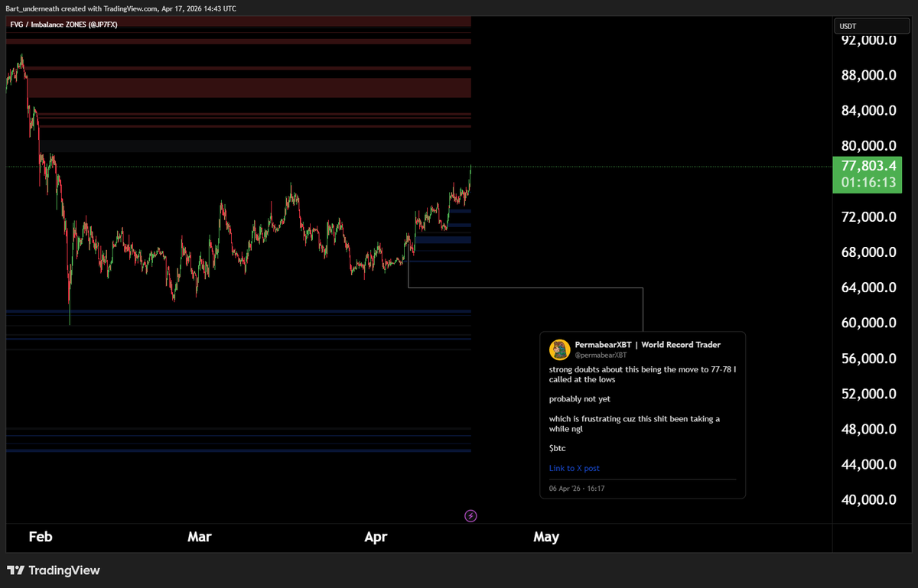The image size is (918, 588).
Task: Click the purple lightning bolt event icon
Action: [471, 516]
